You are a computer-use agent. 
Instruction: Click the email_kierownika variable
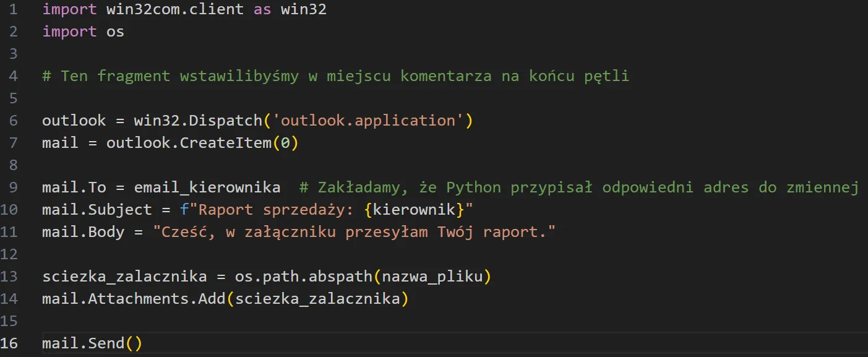207,187
